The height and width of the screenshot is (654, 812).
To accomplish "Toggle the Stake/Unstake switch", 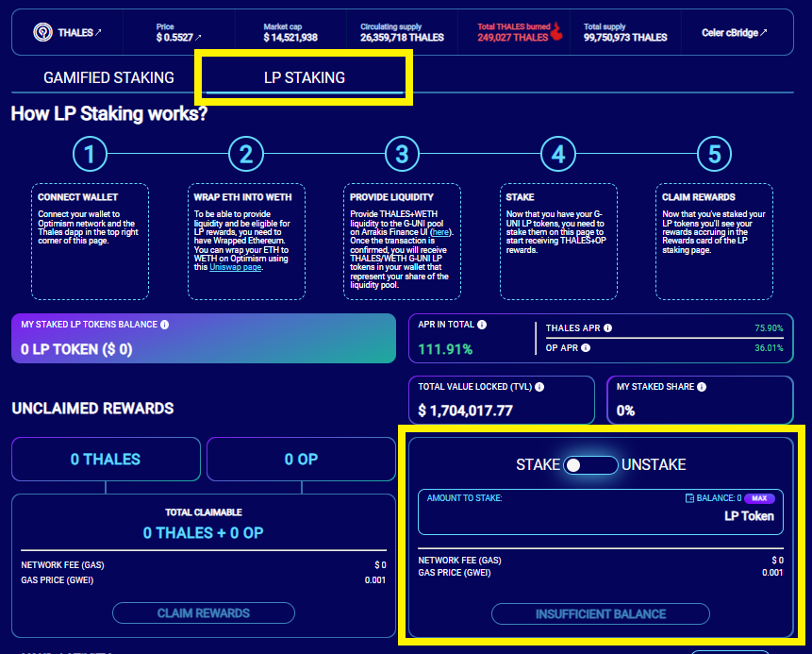I will tap(590, 465).
